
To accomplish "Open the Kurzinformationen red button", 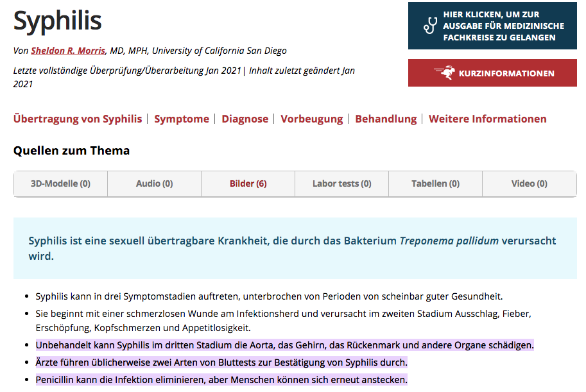I will tap(492, 73).
